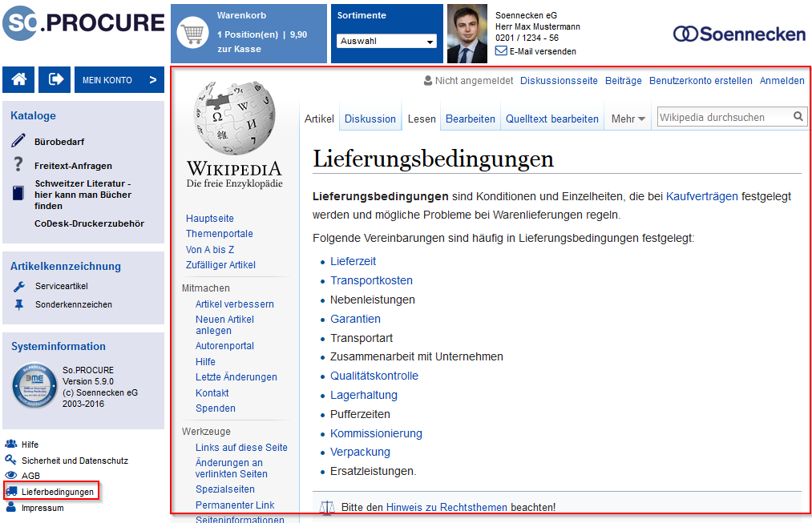Open the Serviceartikel filter
The image size is (812, 523).
tap(62, 286)
